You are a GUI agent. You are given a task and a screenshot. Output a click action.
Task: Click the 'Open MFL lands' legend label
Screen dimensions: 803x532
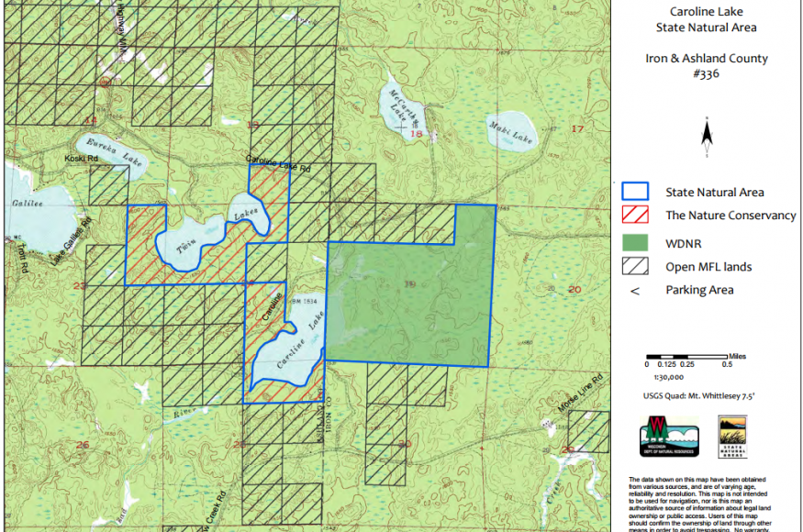coord(708,267)
